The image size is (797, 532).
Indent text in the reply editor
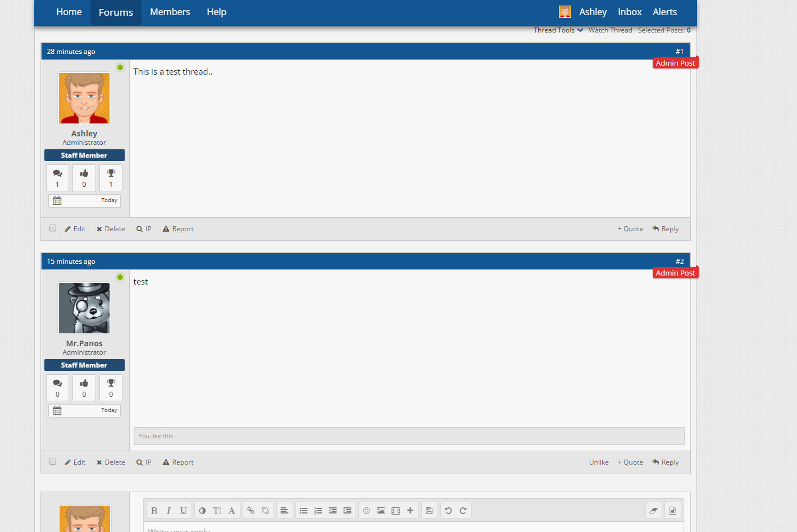(347, 511)
